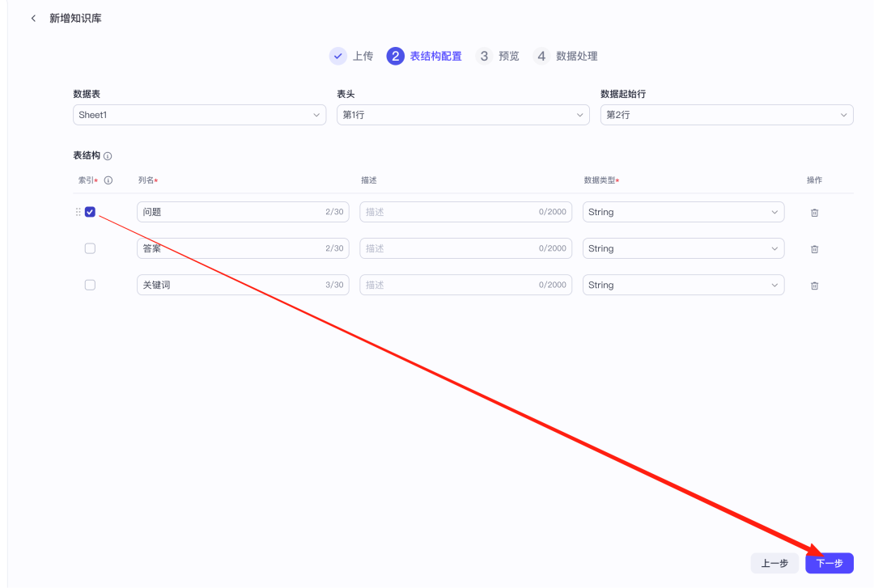The height and width of the screenshot is (588, 874).
Task: Delete the 关键词 row with trash icon
Action: [x=814, y=286]
